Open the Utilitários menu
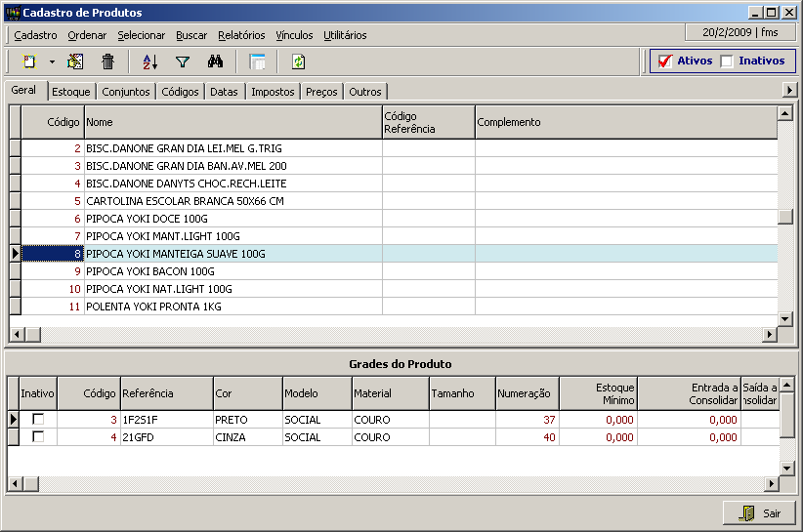803x532 pixels. (x=345, y=35)
